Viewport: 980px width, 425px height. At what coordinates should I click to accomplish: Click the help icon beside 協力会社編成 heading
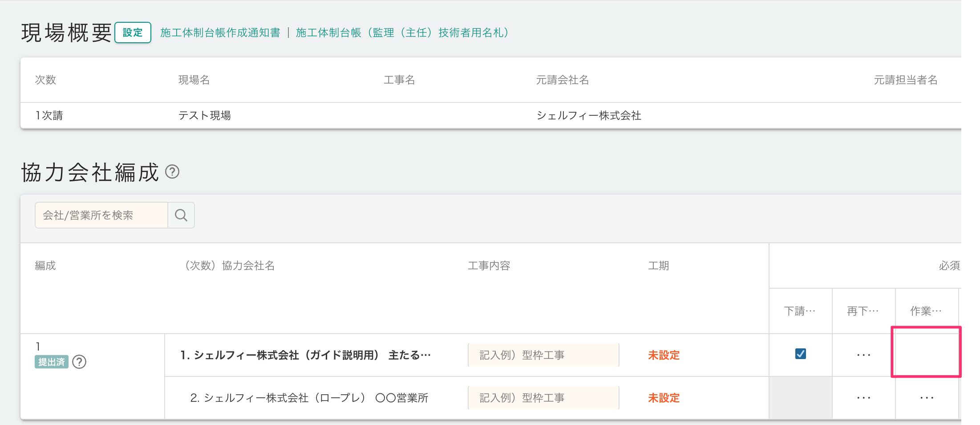pos(172,172)
